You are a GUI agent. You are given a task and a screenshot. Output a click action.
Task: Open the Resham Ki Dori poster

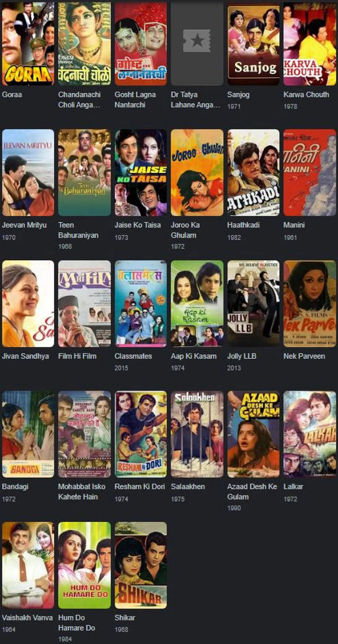[141, 434]
